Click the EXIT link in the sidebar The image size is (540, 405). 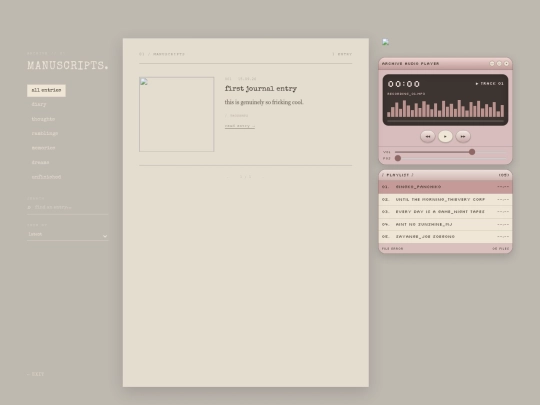point(35,374)
